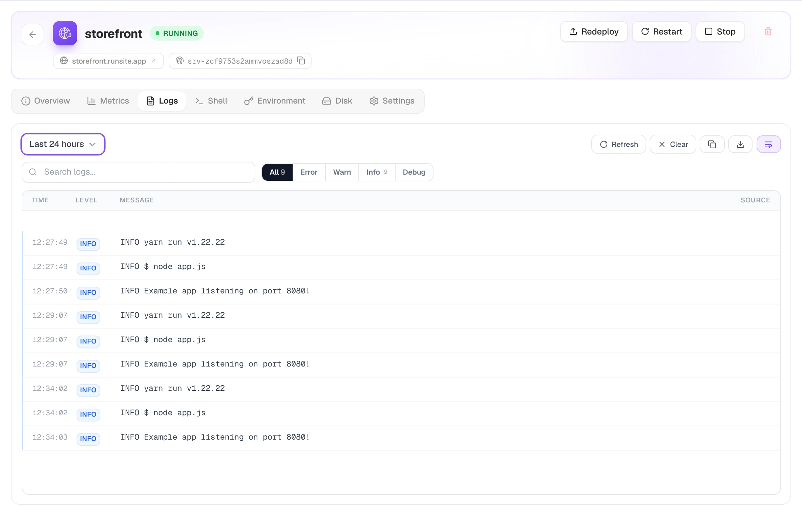Filter logs by Warn level
802x532 pixels.
342,172
